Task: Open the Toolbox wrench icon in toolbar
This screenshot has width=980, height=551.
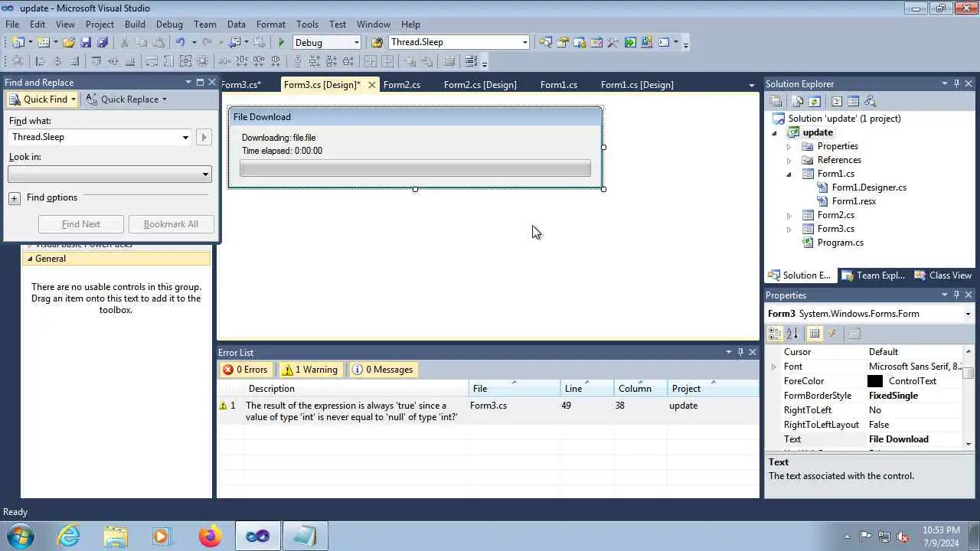Action: pos(612,43)
